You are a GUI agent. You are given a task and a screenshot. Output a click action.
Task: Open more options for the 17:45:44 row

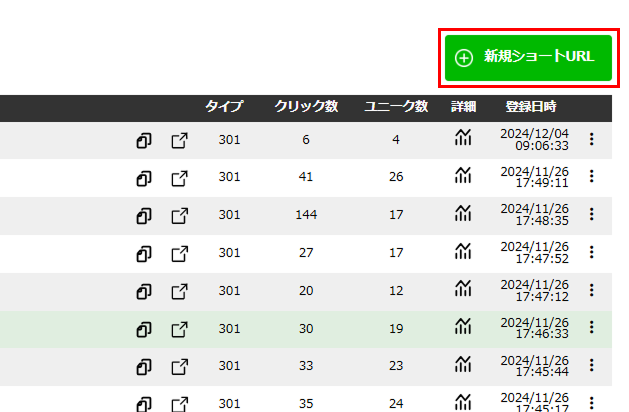[591, 366]
